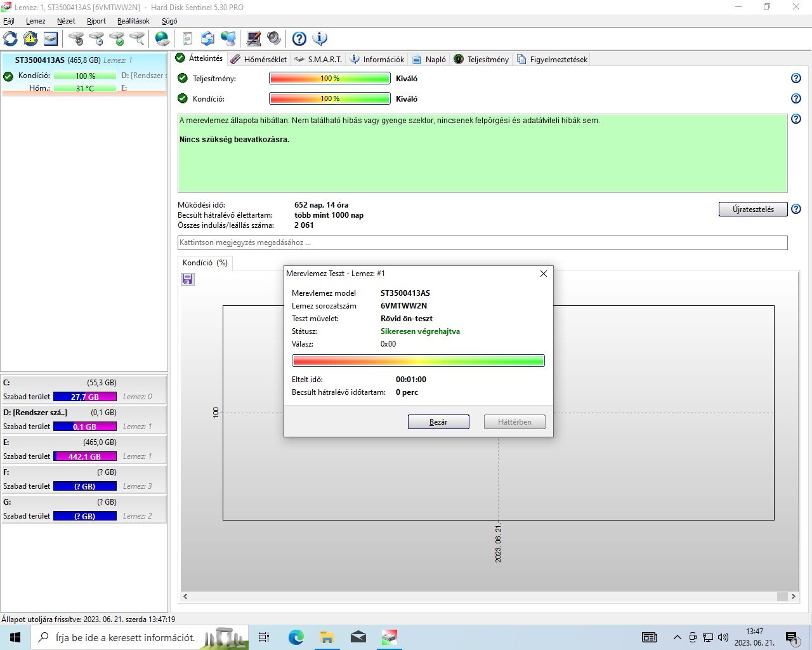
Task: Select the G: drive free space bar
Action: (85, 516)
